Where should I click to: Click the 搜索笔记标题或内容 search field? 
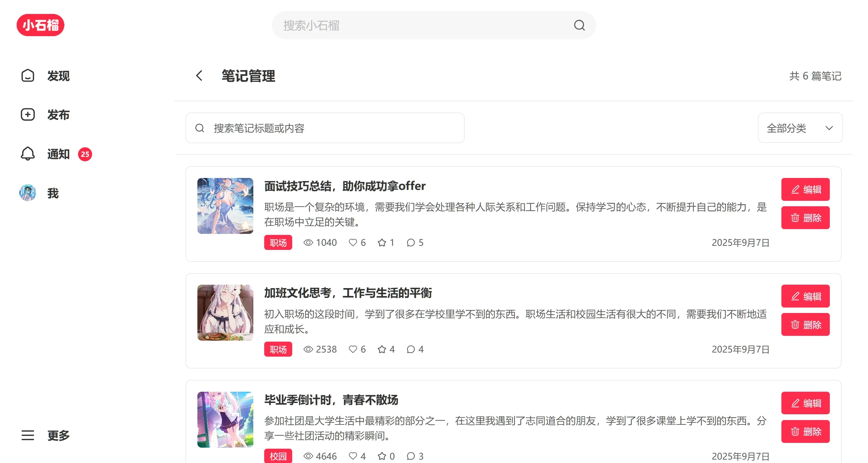pyautogui.click(x=325, y=128)
